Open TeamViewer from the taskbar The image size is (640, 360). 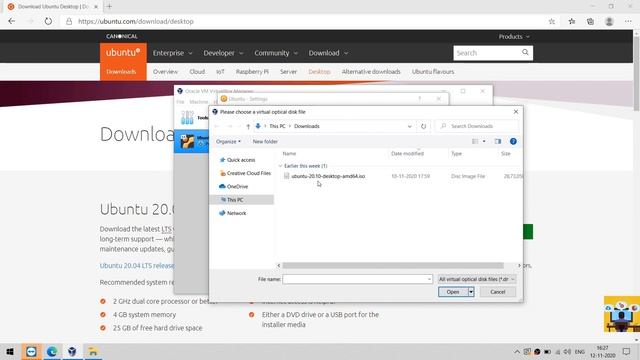31,351
